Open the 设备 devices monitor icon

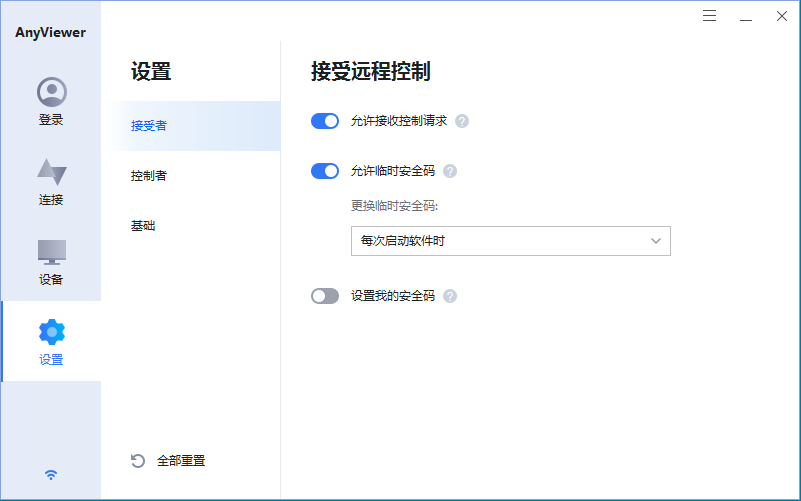[x=51, y=252]
